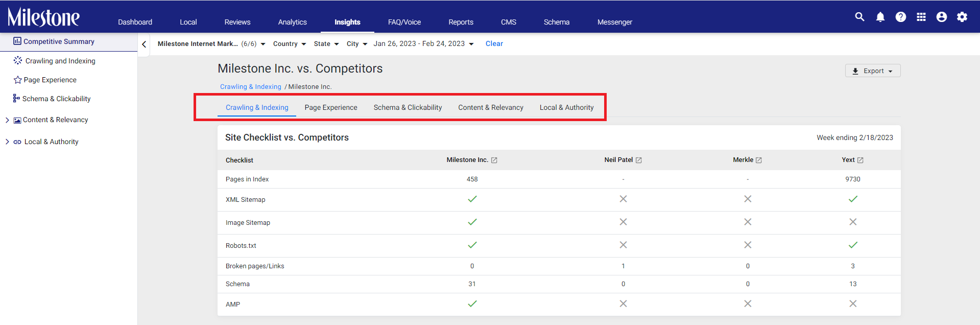Click Merkle Image Sitemap cross mark
Screen dimensions: 980x325
748,222
